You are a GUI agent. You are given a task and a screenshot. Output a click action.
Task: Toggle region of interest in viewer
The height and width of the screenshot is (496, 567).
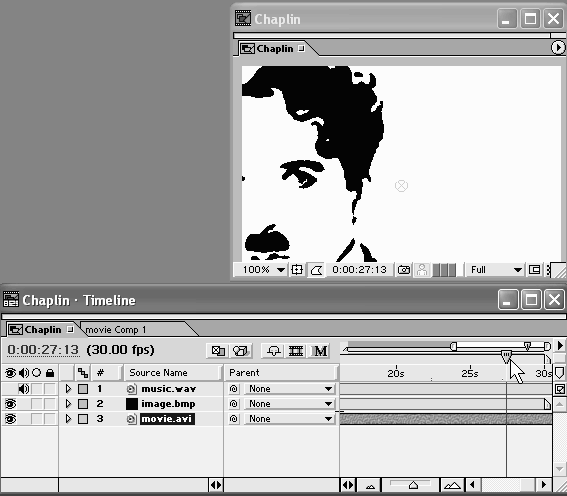534,270
